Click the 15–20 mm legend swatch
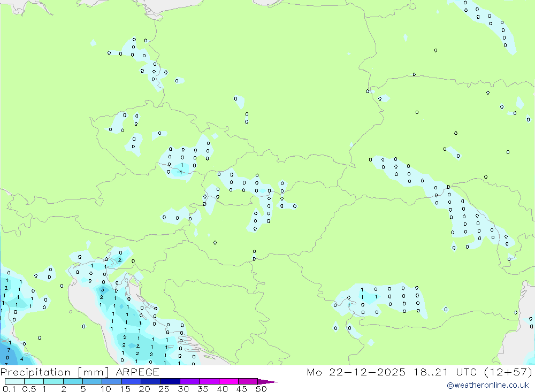 tap(132, 381)
